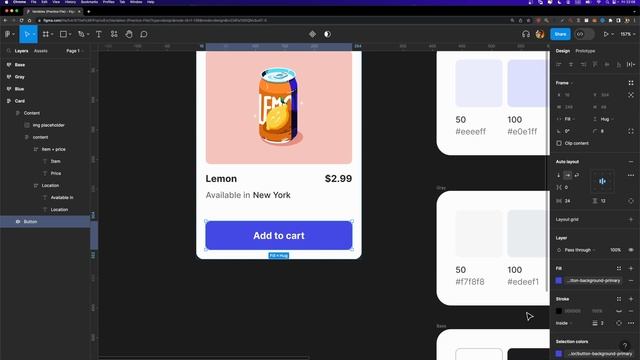Switch to the Layers tab
This screenshot has width=640, height=360.
[x=22, y=51]
